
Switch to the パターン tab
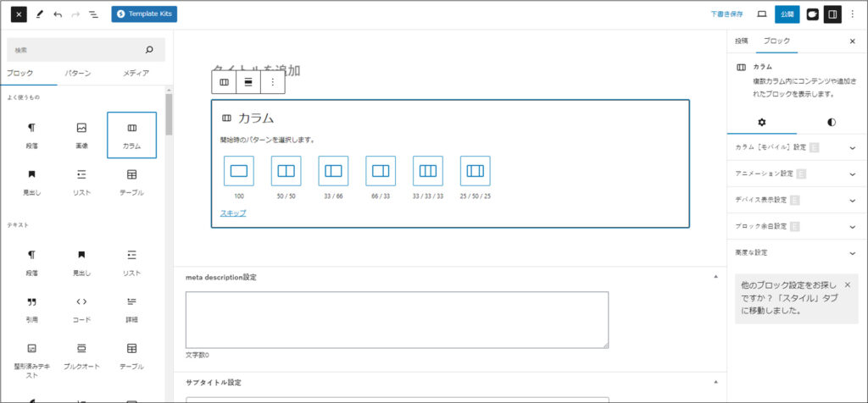tap(77, 74)
